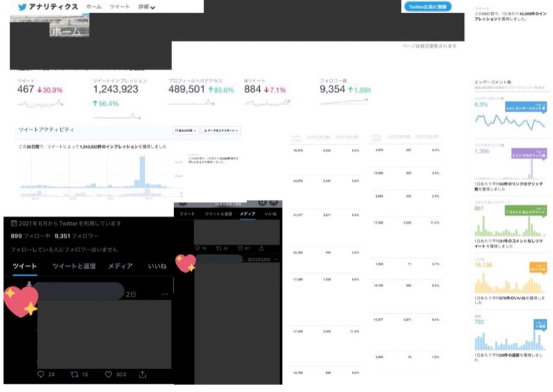Viewport: 553px width, 392px height.
Task: Click the yellow likes chart showing 16,138
Action: coord(510,283)
